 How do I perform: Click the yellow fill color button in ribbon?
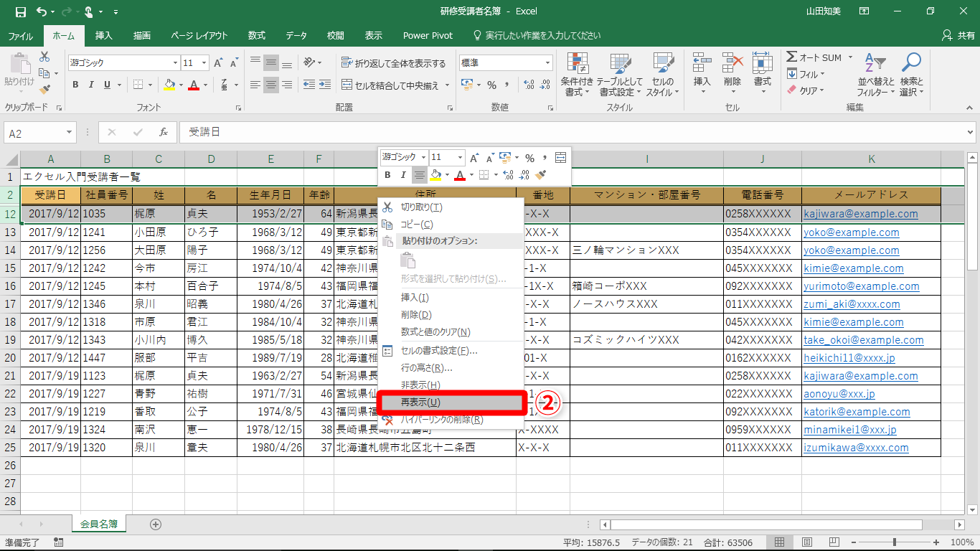point(169,85)
